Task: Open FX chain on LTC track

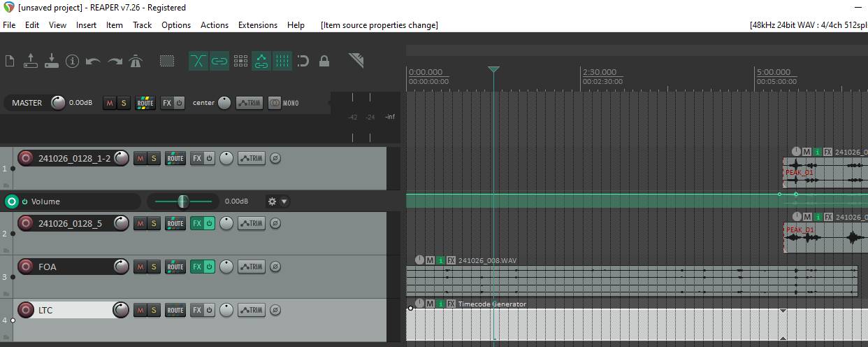Action: [x=197, y=310]
